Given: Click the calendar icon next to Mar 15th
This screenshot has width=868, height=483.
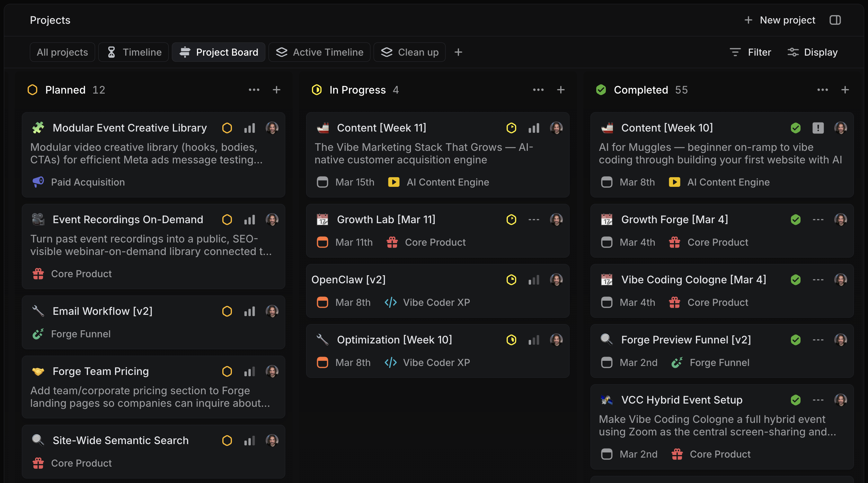Looking at the screenshot, I should [322, 182].
